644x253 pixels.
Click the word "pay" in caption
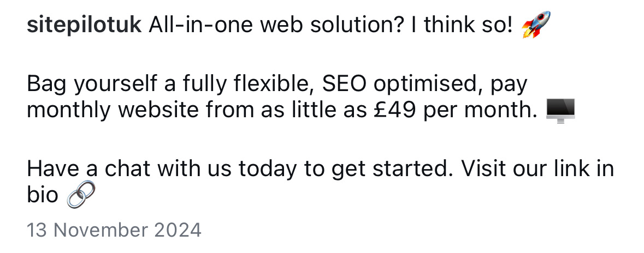tap(510, 86)
